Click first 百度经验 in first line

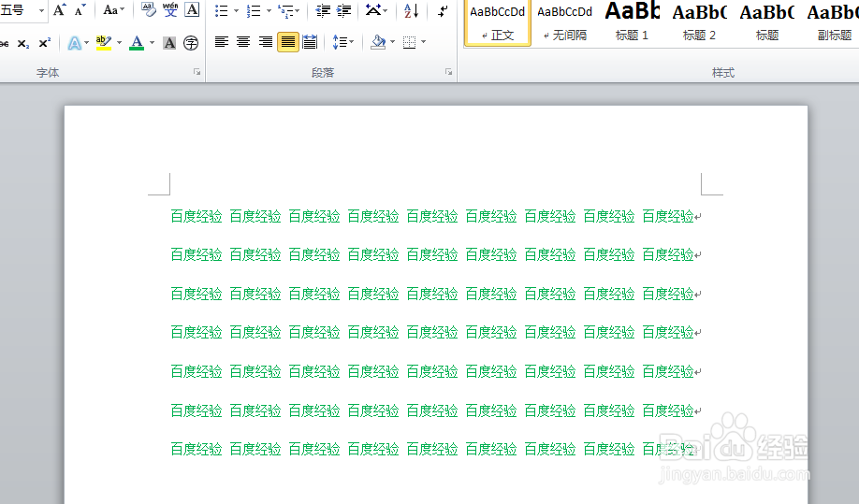click(x=197, y=217)
